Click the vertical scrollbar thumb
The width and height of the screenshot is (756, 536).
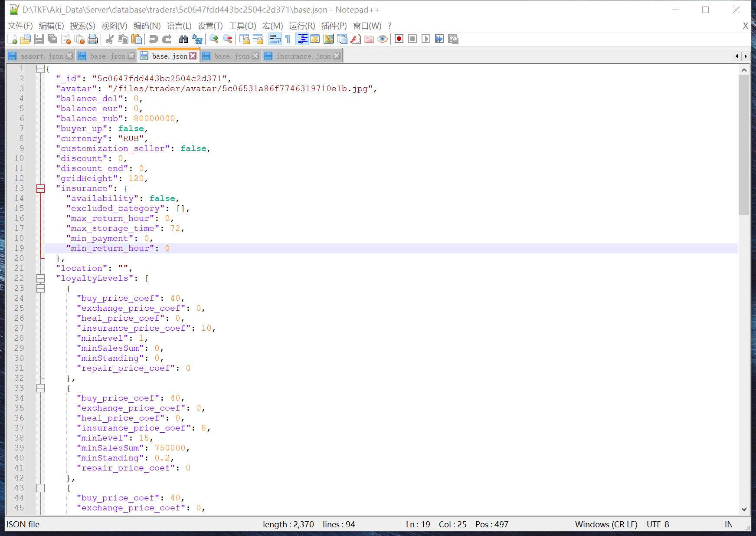click(x=744, y=145)
